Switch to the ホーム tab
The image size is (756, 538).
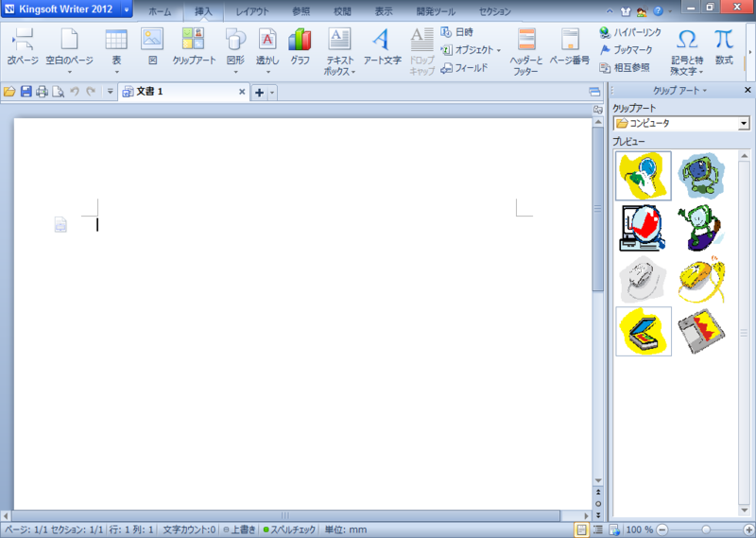point(159,11)
